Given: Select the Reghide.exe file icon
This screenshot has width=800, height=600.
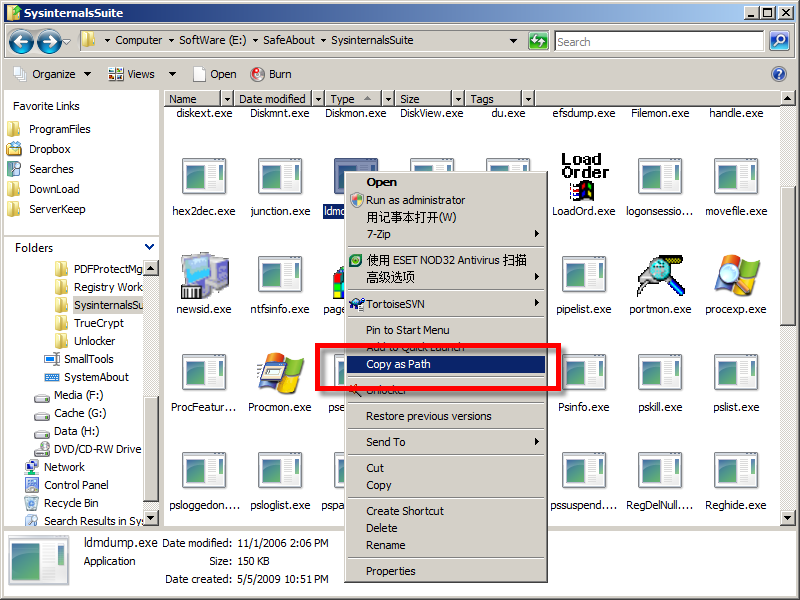Looking at the screenshot, I should click(736, 470).
